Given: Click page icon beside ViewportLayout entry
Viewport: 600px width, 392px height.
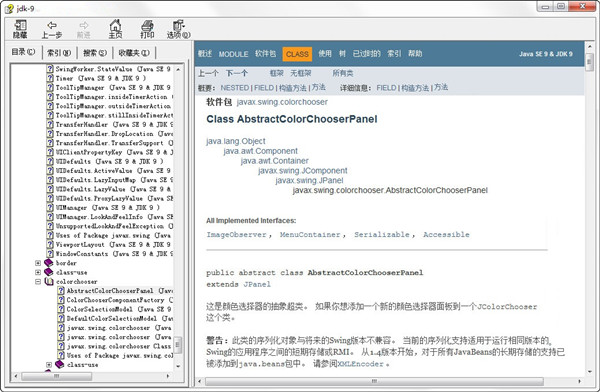Looking at the screenshot, I should [x=50, y=244].
